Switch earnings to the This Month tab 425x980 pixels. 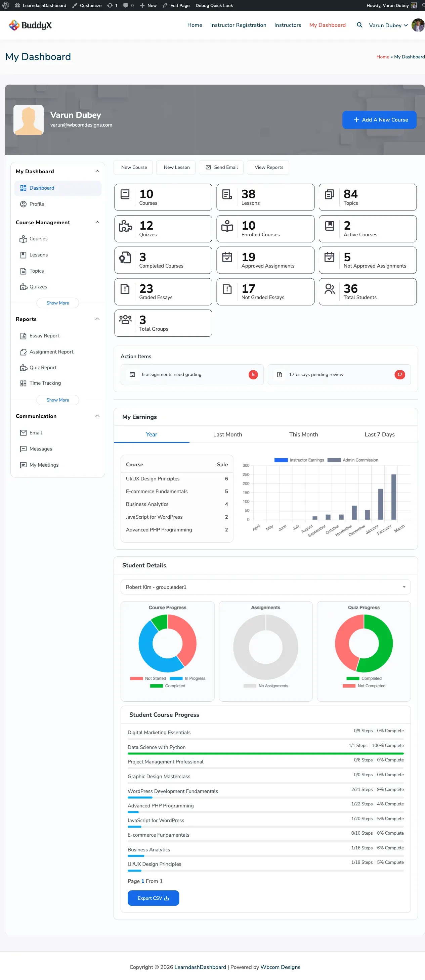(x=303, y=434)
